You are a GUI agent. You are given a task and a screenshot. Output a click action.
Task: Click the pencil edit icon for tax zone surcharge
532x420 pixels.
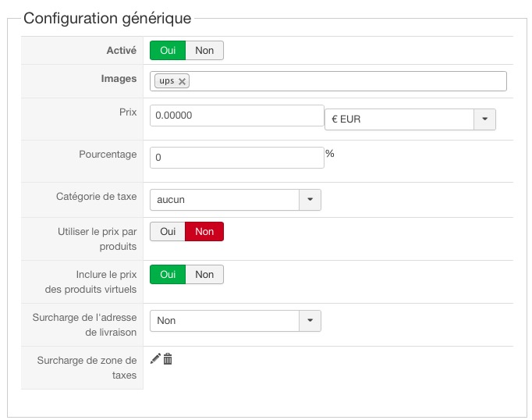pyautogui.click(x=155, y=358)
